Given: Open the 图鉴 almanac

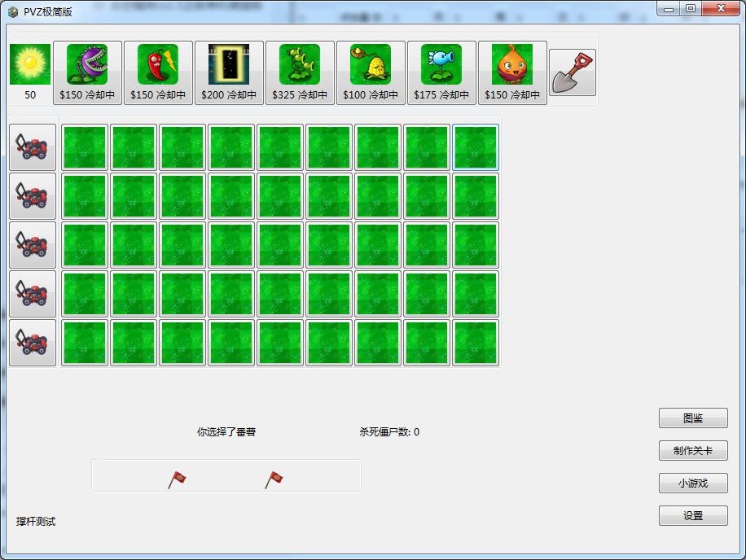Looking at the screenshot, I should [x=693, y=418].
